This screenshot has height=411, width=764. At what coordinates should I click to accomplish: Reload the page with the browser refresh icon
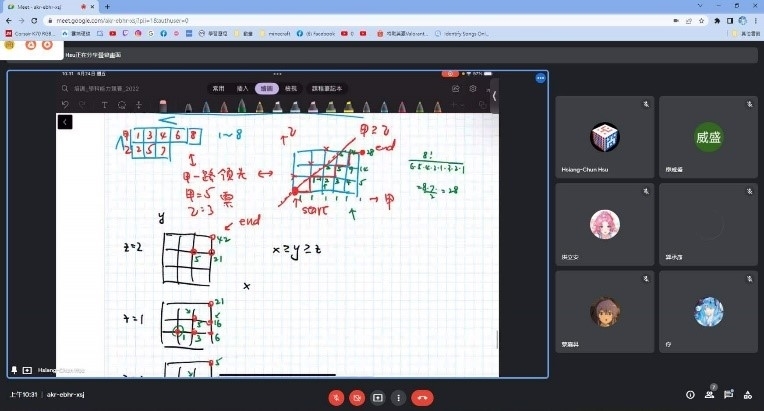[x=34, y=20]
